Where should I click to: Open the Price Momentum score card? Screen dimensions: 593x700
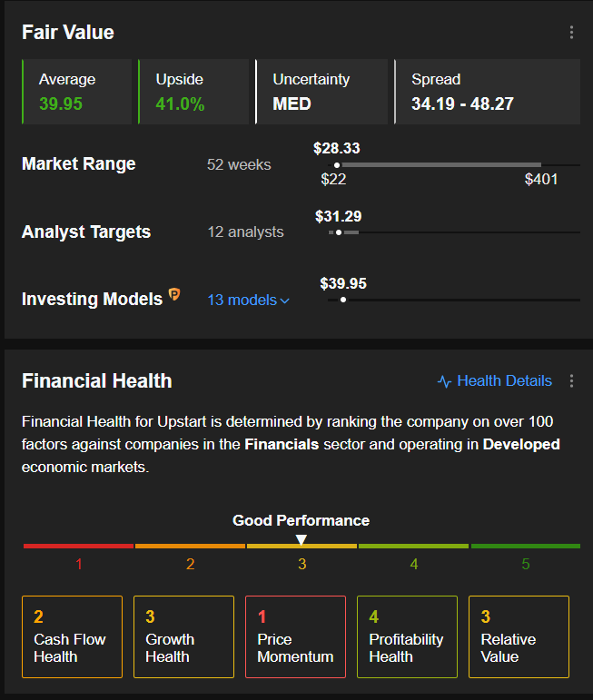[295, 636]
